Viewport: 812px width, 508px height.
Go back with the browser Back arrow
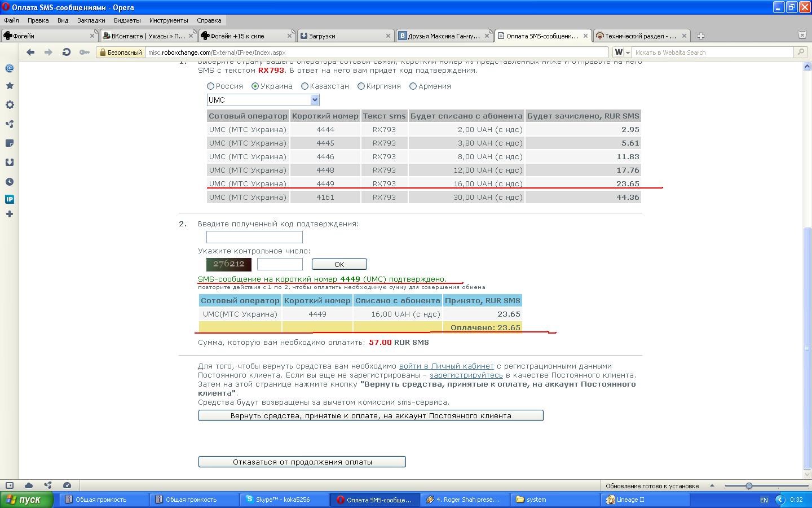click(30, 52)
